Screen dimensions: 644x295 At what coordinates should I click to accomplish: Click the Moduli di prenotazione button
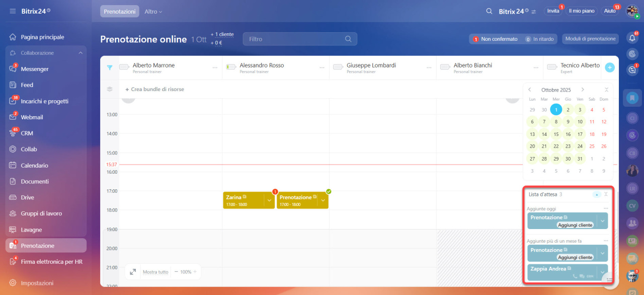(x=590, y=39)
